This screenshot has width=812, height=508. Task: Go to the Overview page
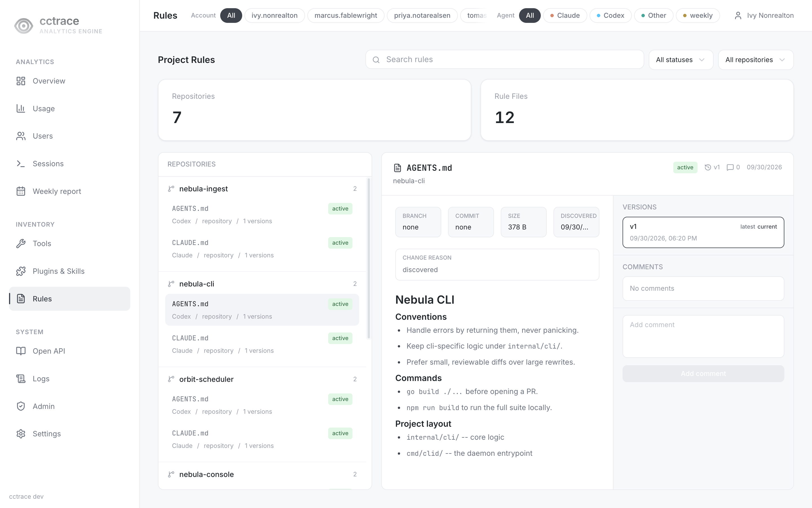(69, 81)
